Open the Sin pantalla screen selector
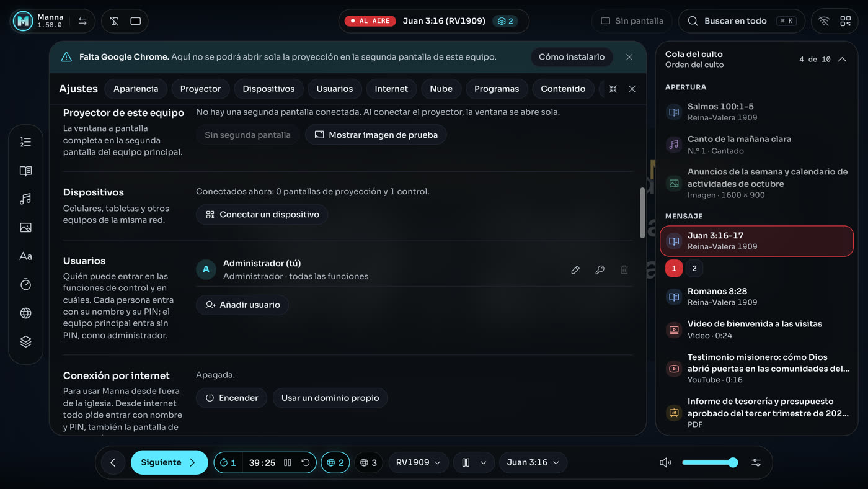Viewport: 868px width, 489px height. [x=632, y=21]
